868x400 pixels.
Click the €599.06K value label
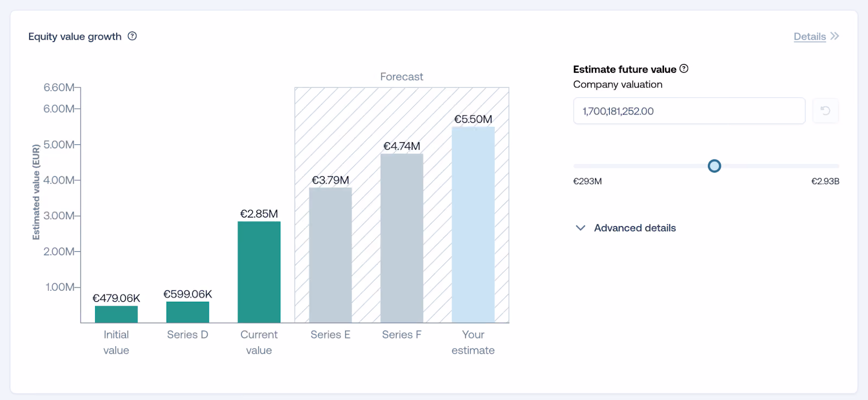pos(188,294)
